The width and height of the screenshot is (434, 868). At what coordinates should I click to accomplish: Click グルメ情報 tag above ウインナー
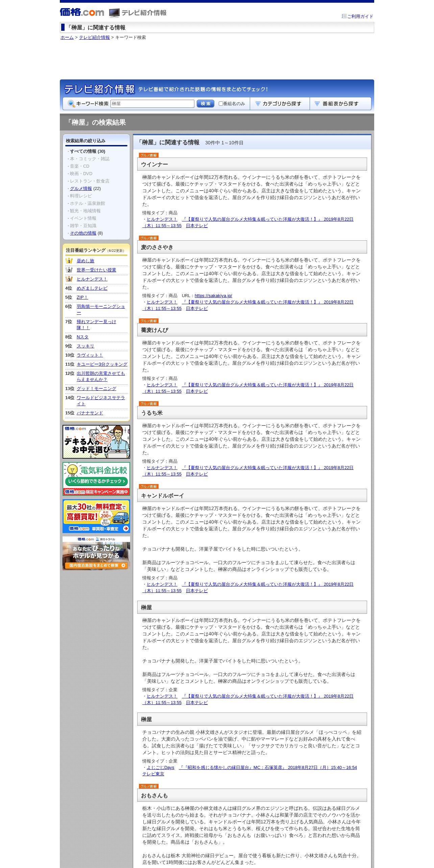point(149,155)
